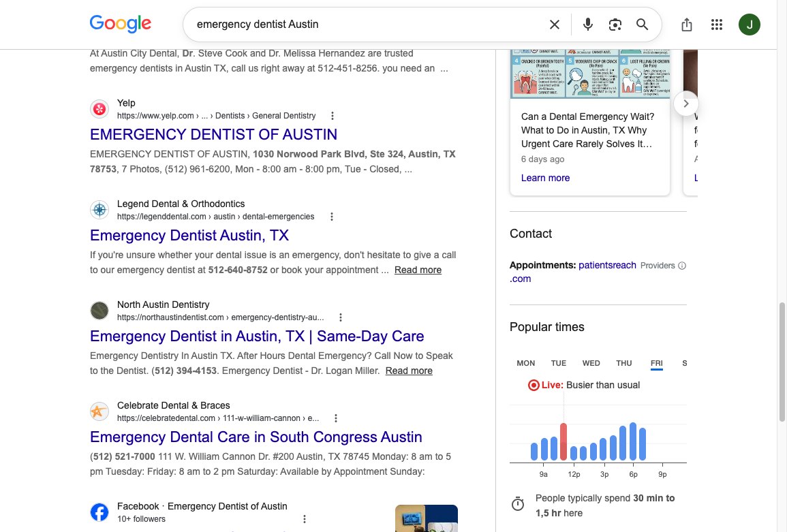The width and height of the screenshot is (787, 532).
Task: Click northaustindentist.com URL breadcrumb
Action: click(220, 317)
